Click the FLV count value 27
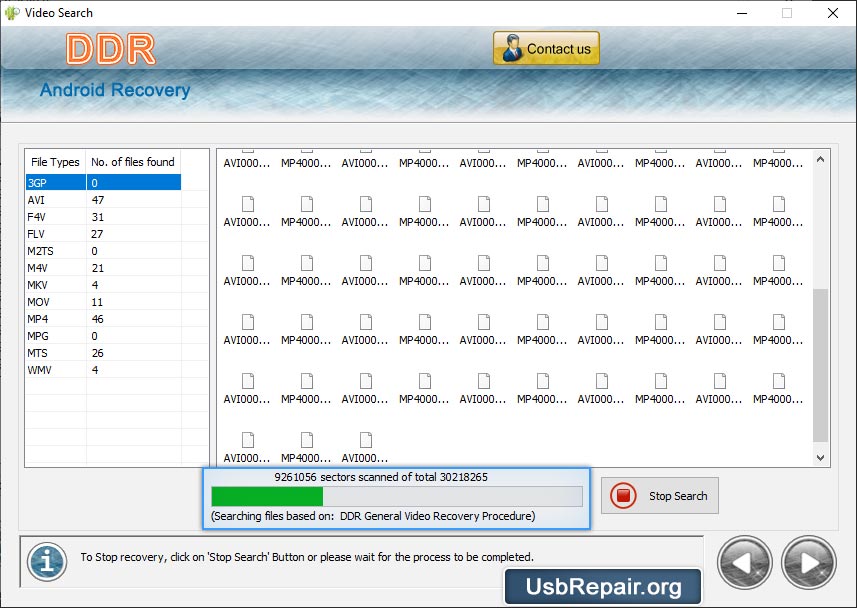857x608 pixels. pyautogui.click(x=97, y=234)
